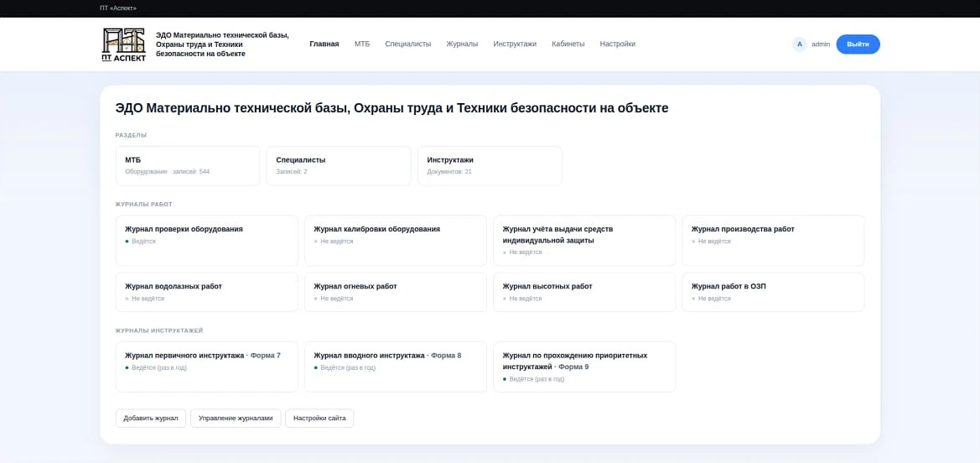980x463 pixels.
Task: Open Настройки navigation item
Action: 618,44
